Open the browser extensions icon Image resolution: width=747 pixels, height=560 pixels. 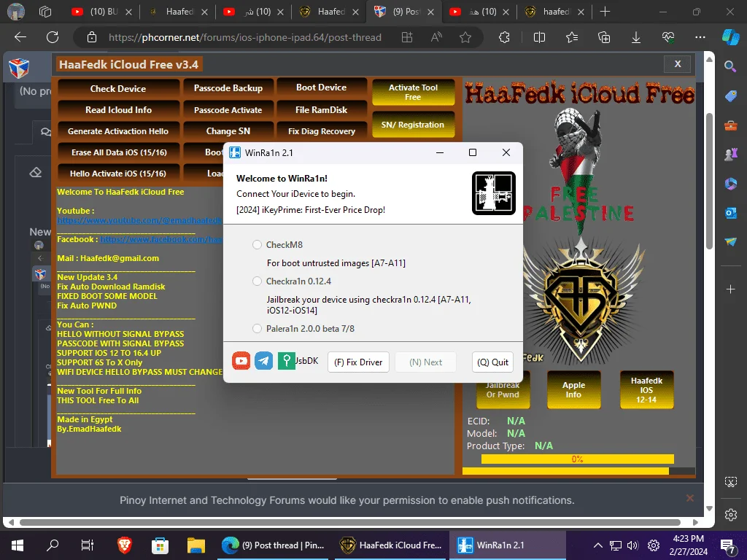(505, 37)
